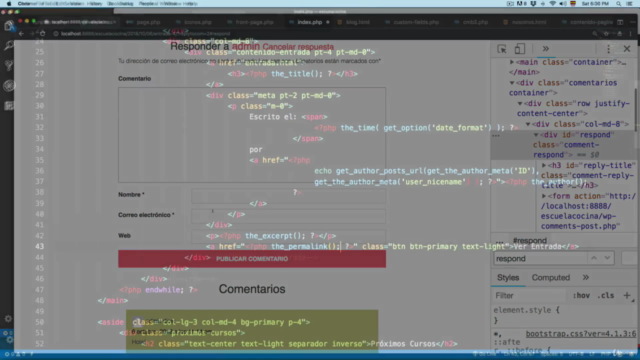Toggle the :hov element state panel
The image size is (640, 360).
click(581, 296)
